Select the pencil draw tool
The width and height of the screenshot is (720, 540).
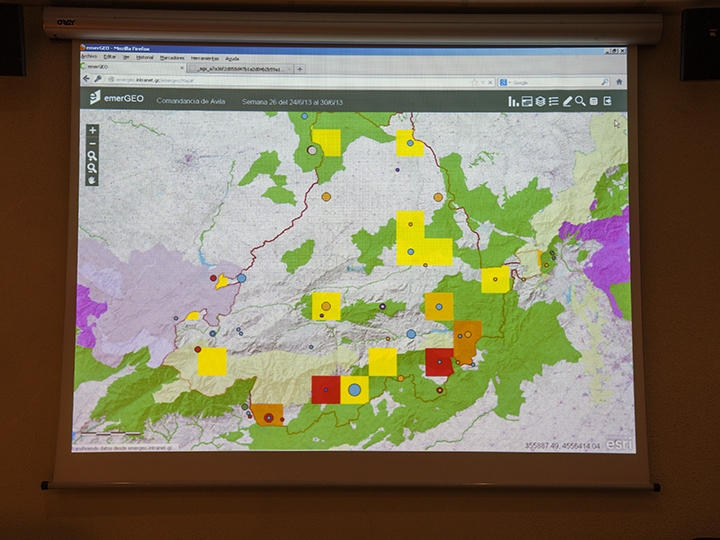567,101
